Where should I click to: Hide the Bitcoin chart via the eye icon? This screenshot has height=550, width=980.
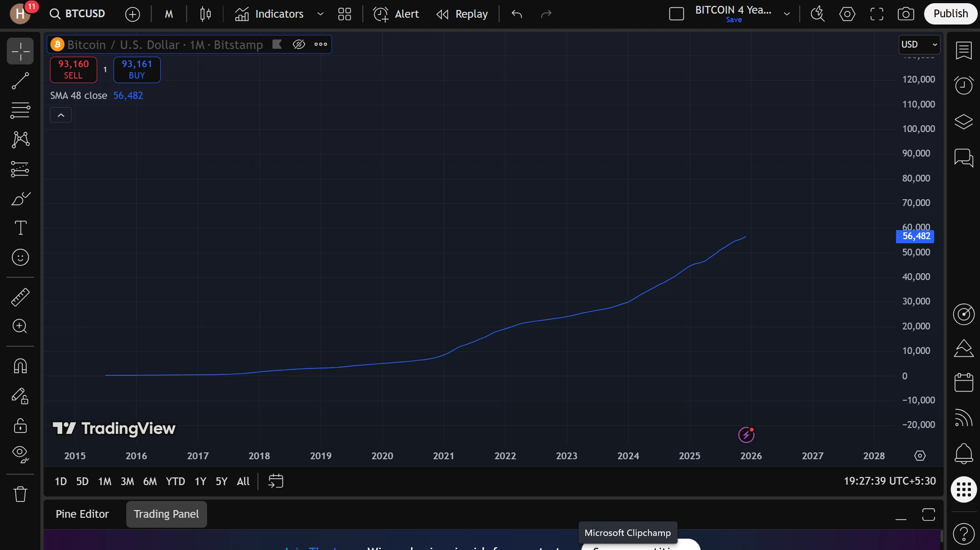299,44
